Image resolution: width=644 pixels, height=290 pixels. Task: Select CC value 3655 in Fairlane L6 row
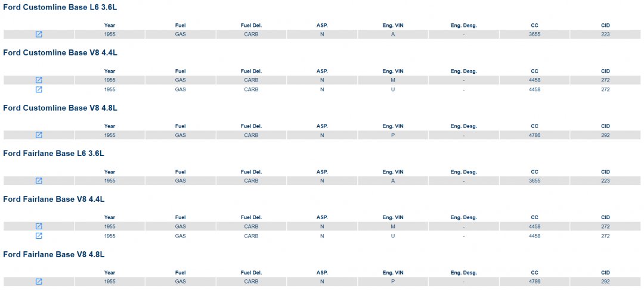click(x=534, y=180)
